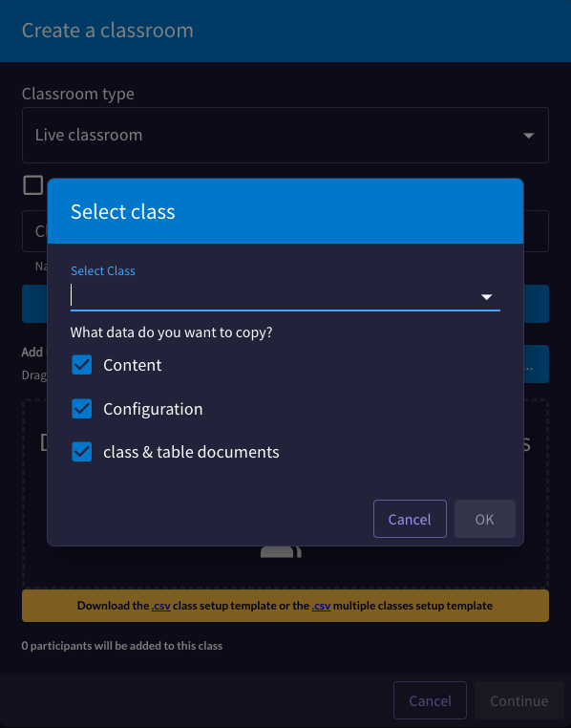Tick the checkbox below Classroom type
571x728 pixels.
(32, 185)
